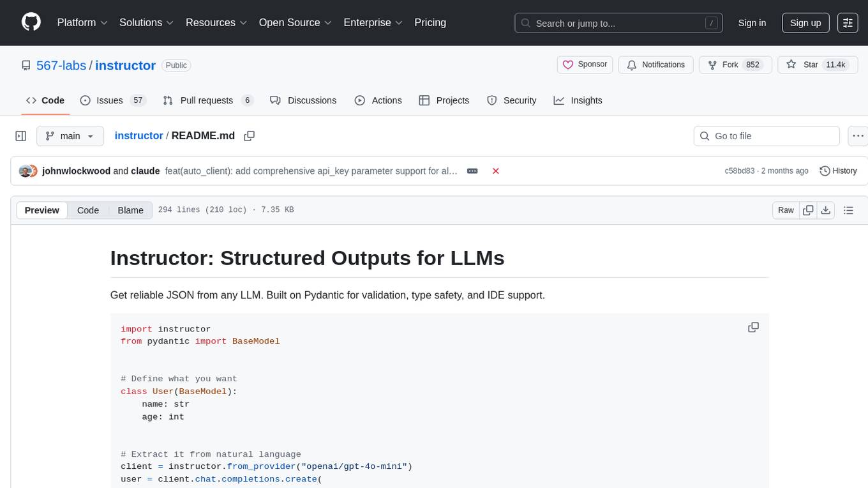The height and width of the screenshot is (488, 868).
Task: Open the Raw file view
Action: [x=786, y=210]
